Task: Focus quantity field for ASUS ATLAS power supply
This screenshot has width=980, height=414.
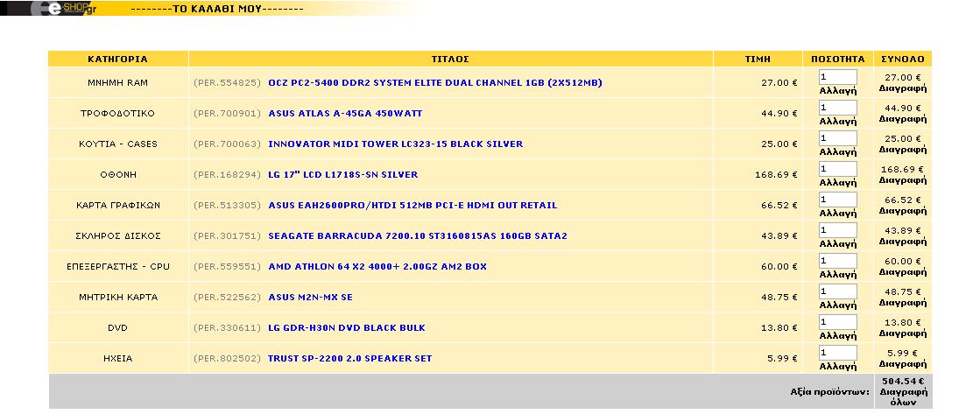Action: point(837,108)
